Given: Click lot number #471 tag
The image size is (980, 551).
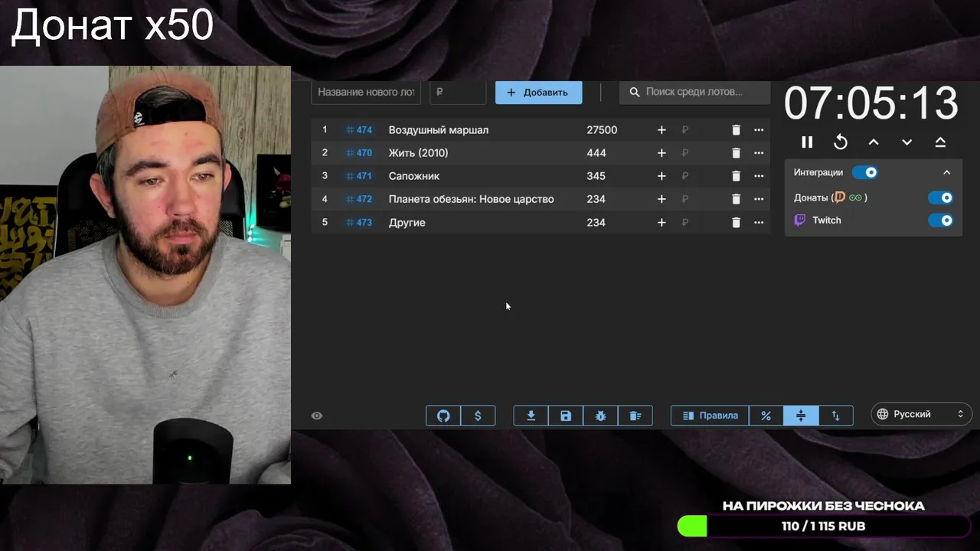Looking at the screenshot, I should 359,176.
